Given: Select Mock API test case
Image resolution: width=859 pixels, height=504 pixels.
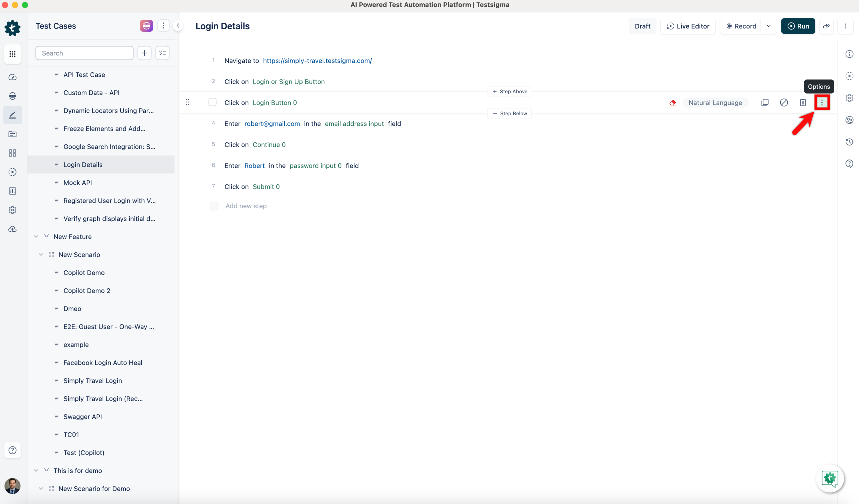Looking at the screenshot, I should click(x=78, y=183).
